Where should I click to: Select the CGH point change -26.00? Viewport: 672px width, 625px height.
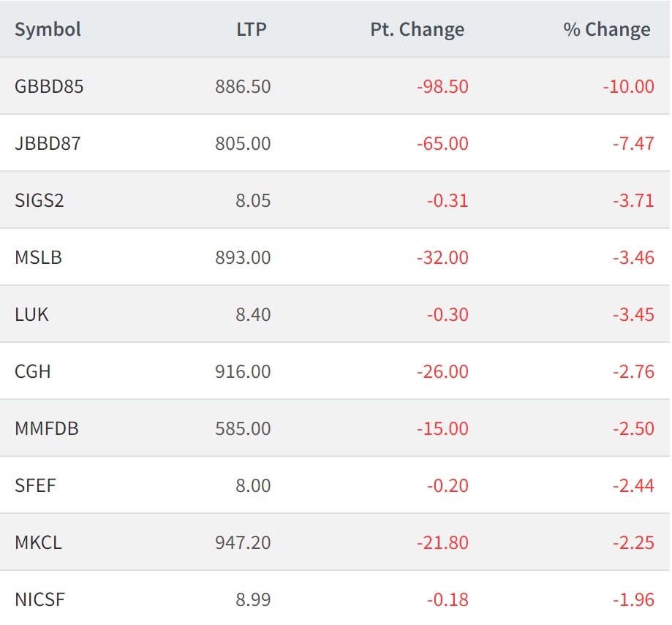pos(442,371)
